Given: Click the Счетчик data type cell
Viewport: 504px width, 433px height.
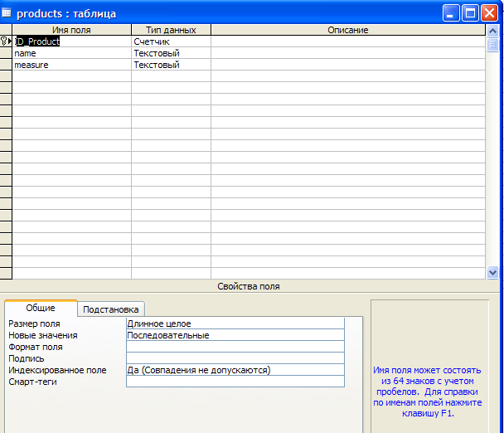Looking at the screenshot, I should 171,41.
